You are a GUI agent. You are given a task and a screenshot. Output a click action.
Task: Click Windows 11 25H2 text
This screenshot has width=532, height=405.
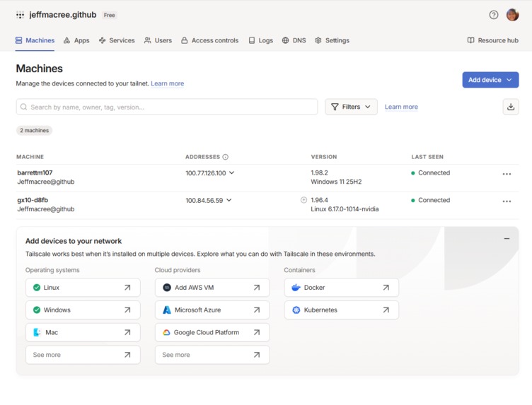point(336,182)
